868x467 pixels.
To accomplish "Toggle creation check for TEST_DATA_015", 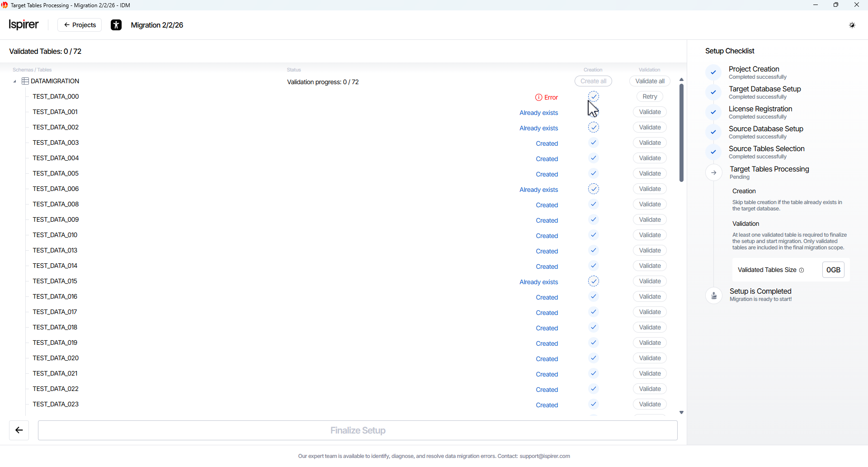I will [594, 281].
